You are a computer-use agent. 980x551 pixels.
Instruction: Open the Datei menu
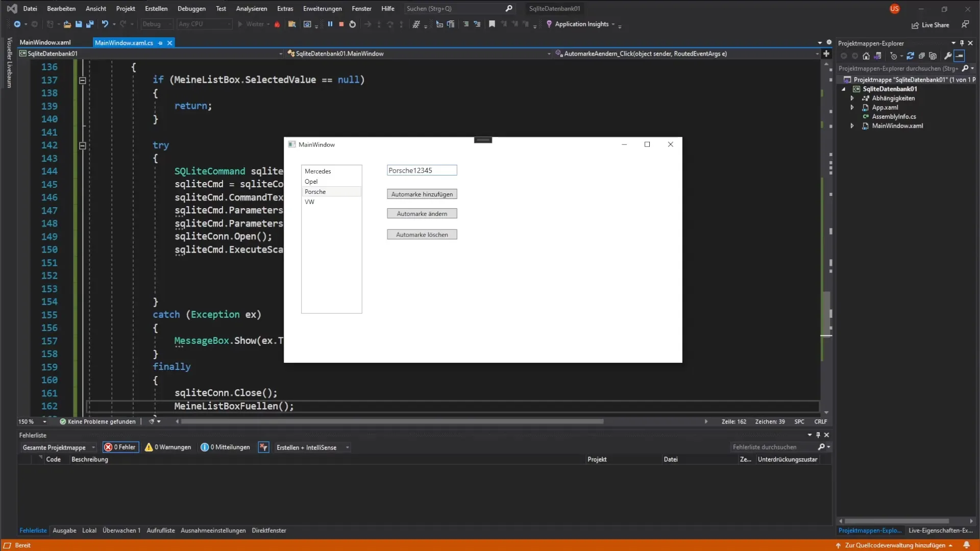click(x=30, y=9)
